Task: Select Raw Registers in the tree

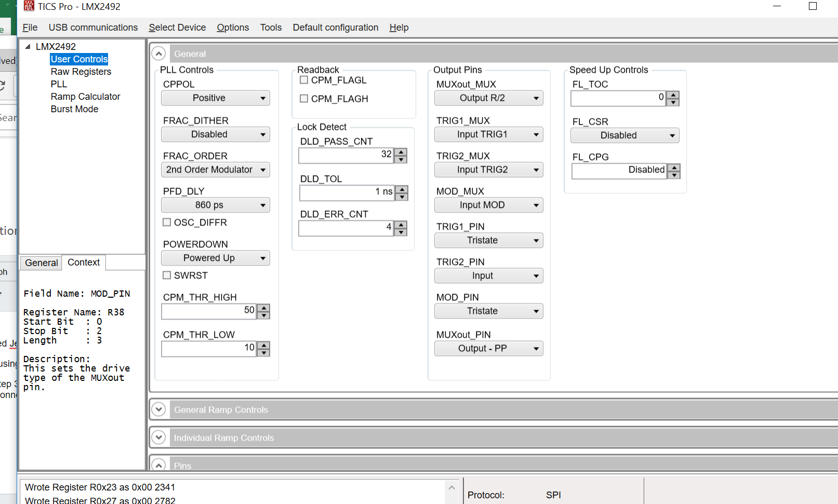Action: (x=81, y=72)
